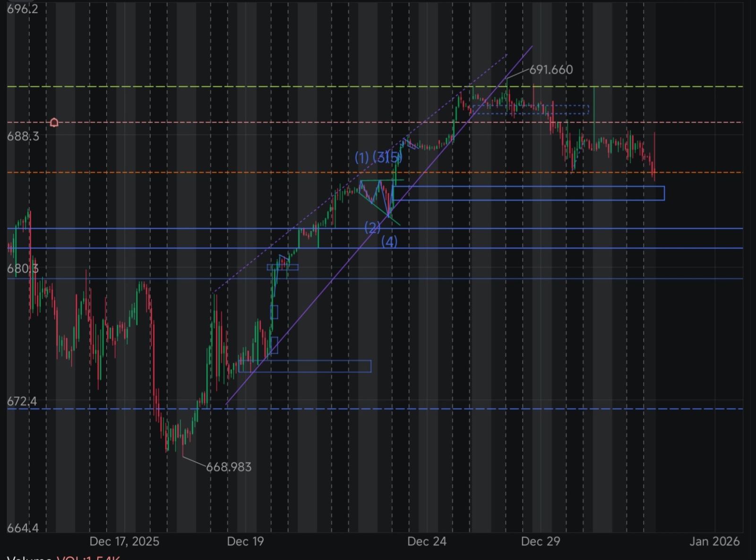Select the Elliott wave (2) label
756x560 pixels.
pyautogui.click(x=372, y=228)
